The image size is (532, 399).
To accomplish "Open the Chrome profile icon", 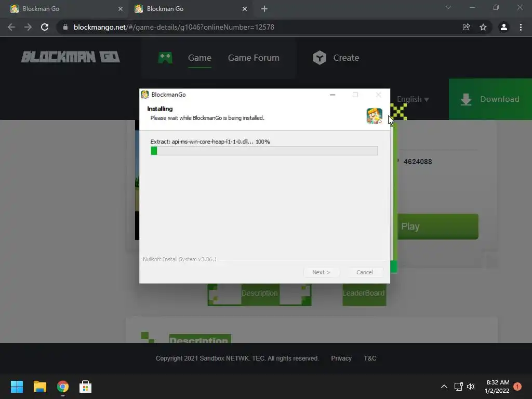I will pyautogui.click(x=504, y=27).
